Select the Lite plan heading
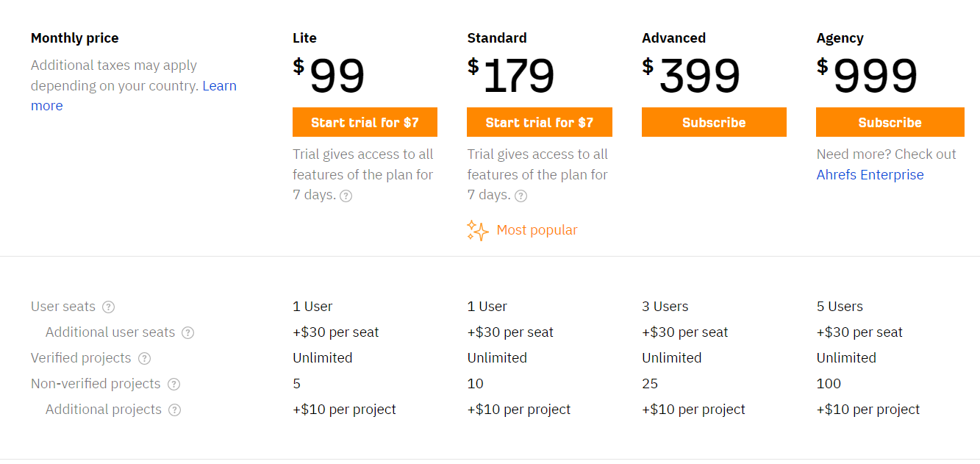The width and height of the screenshot is (980, 464). tap(304, 38)
